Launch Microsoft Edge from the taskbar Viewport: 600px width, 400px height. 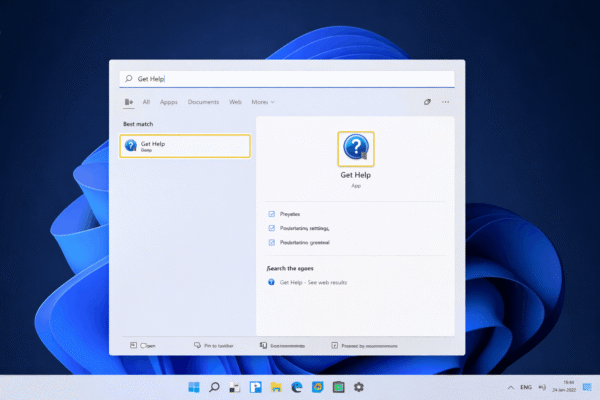[x=297, y=387]
